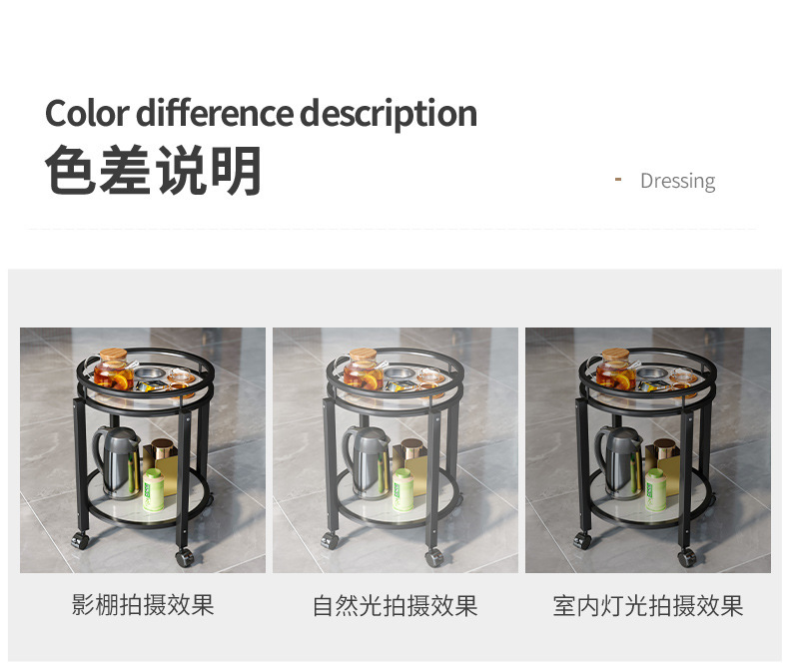Click the 自然光拍摄效果 caption
Image resolution: width=789 pixels, height=672 pixels.
coord(395,606)
